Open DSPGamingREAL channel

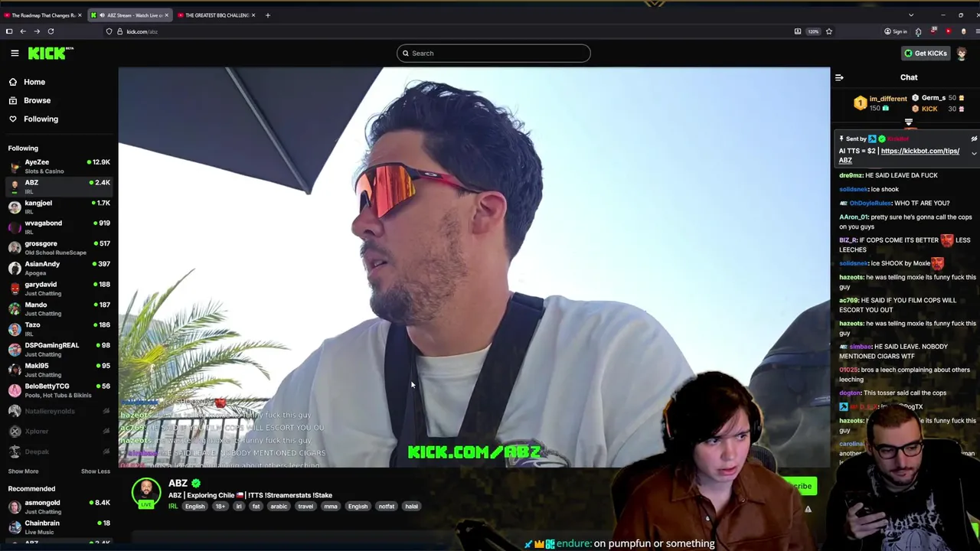(x=59, y=349)
